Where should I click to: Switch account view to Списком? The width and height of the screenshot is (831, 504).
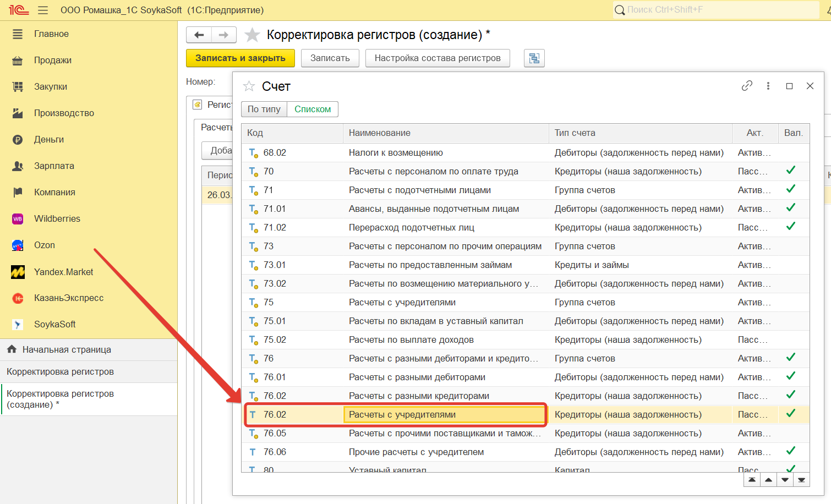313,109
